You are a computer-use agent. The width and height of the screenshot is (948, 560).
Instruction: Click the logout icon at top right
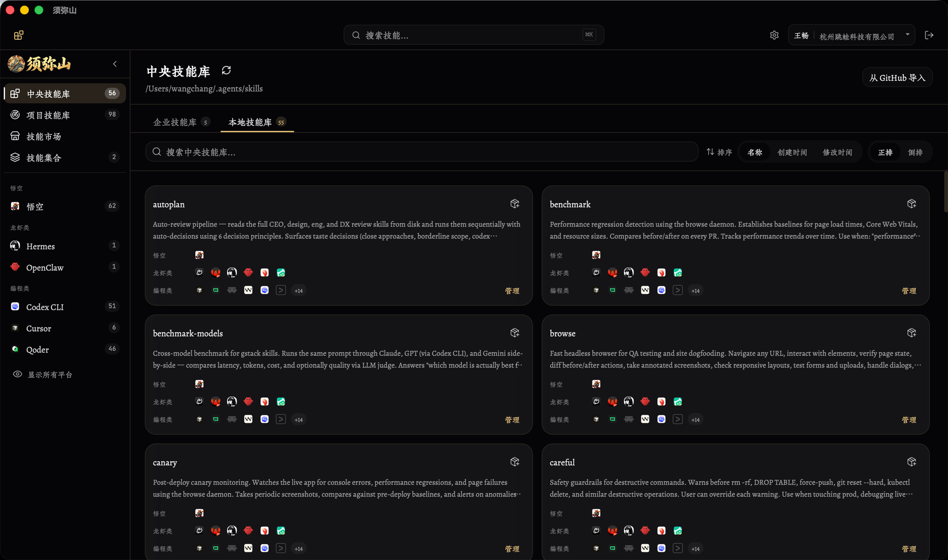tap(929, 35)
